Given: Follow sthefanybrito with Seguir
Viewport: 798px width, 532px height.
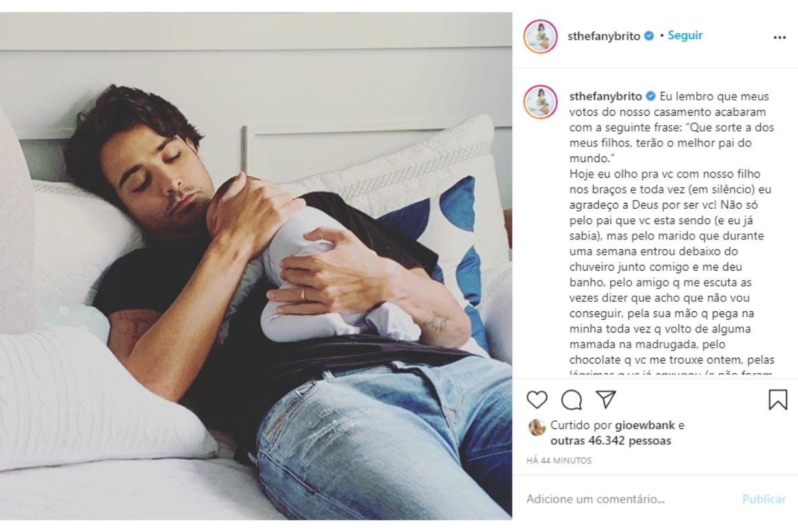Looking at the screenshot, I should [x=685, y=36].
